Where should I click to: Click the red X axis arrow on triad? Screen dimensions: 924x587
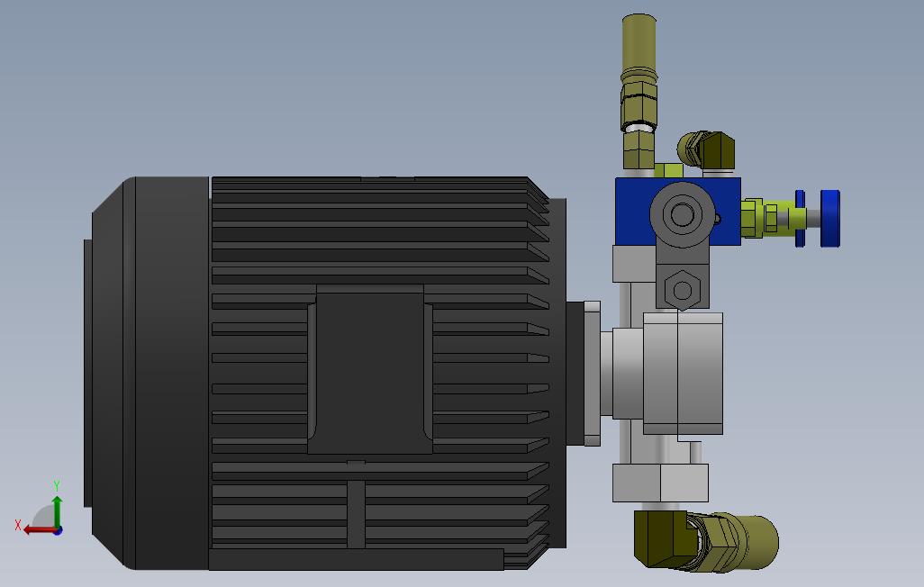coord(40,530)
